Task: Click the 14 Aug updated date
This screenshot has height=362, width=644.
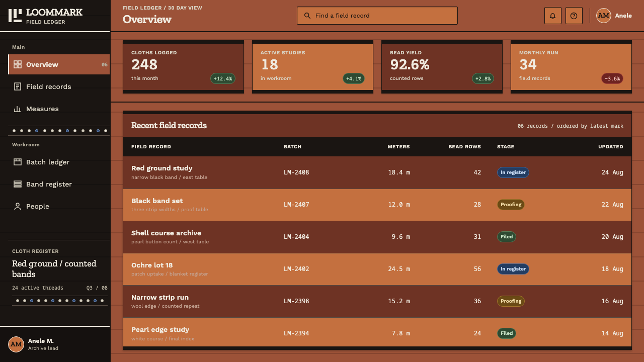Action: [x=612, y=333]
